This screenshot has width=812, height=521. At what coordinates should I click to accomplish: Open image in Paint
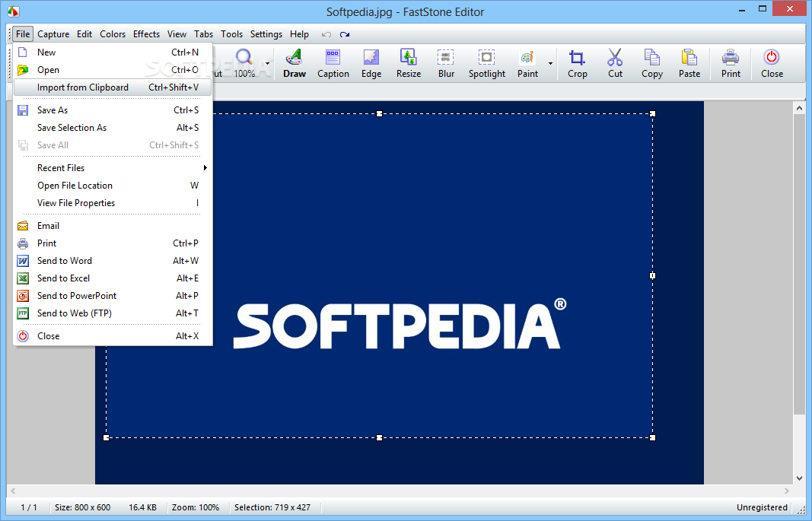(x=527, y=64)
